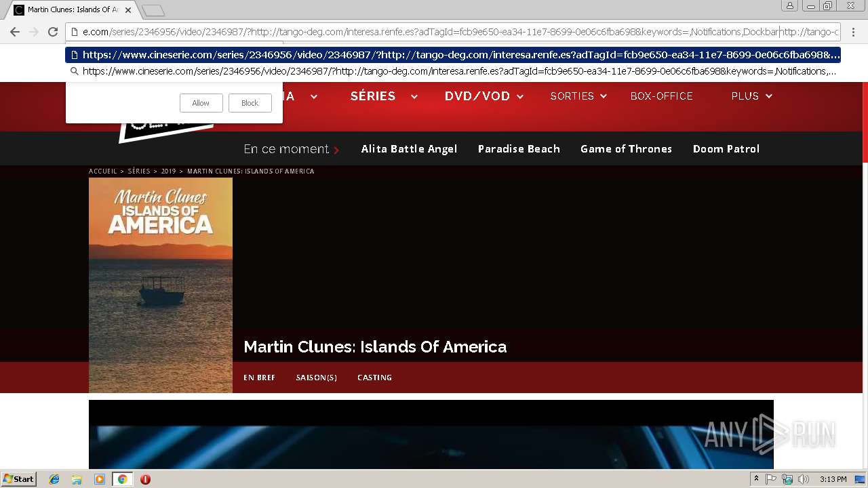868x488 pixels.
Task: Show hidden tray icons arrow
Action: tap(756, 479)
